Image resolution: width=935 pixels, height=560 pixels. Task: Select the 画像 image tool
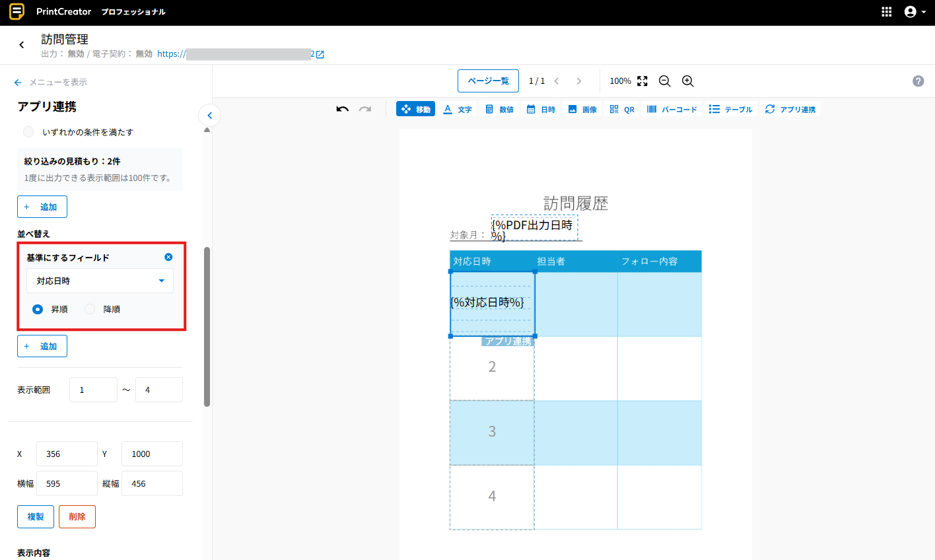tap(582, 109)
